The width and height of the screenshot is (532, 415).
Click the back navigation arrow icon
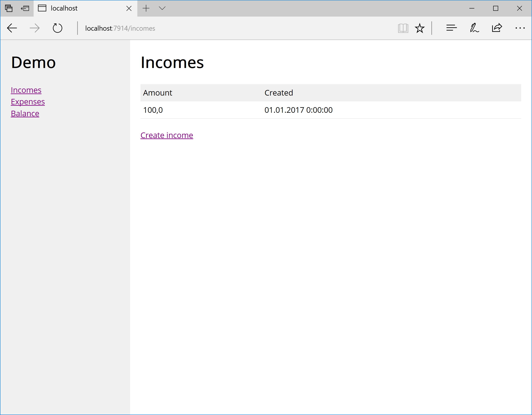[x=12, y=28]
